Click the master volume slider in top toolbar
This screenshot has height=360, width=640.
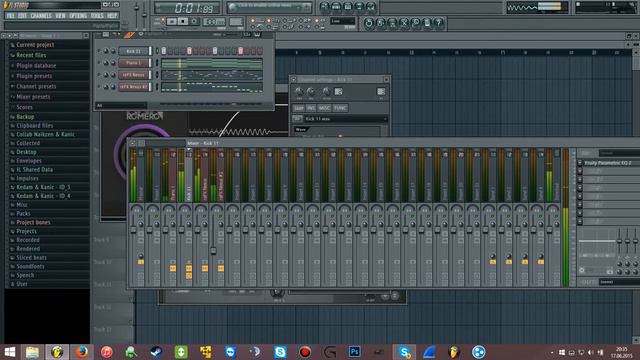(136, 8)
